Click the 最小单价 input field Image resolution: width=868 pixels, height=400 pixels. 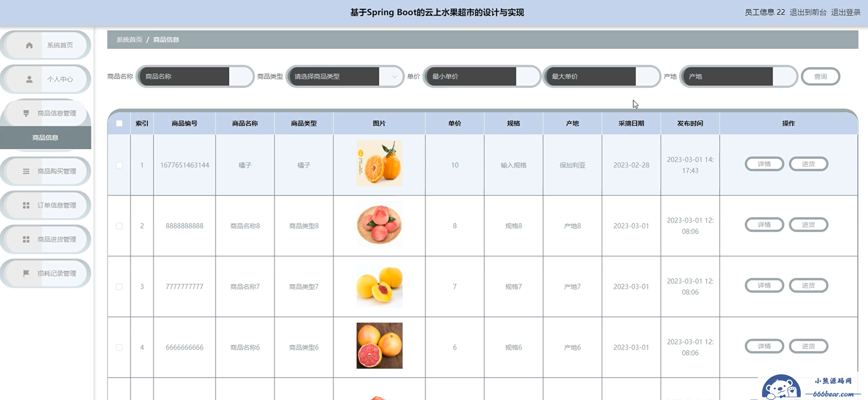[482, 76]
